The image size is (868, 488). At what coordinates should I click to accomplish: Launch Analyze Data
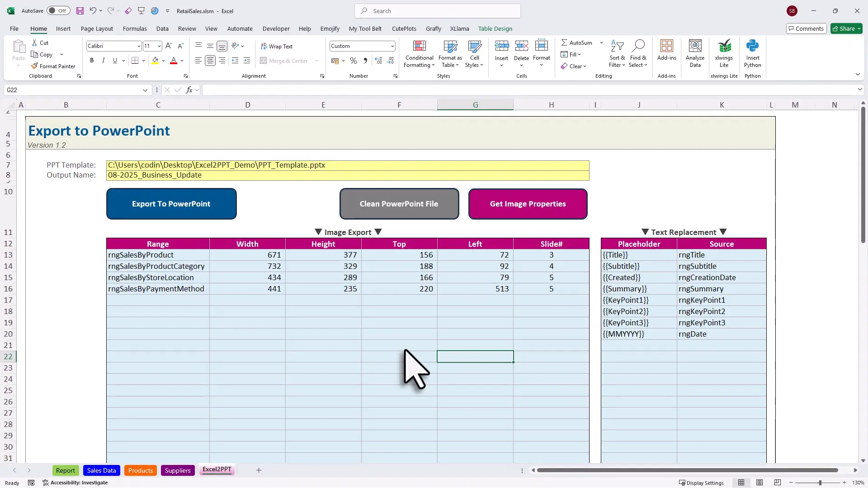coord(695,53)
